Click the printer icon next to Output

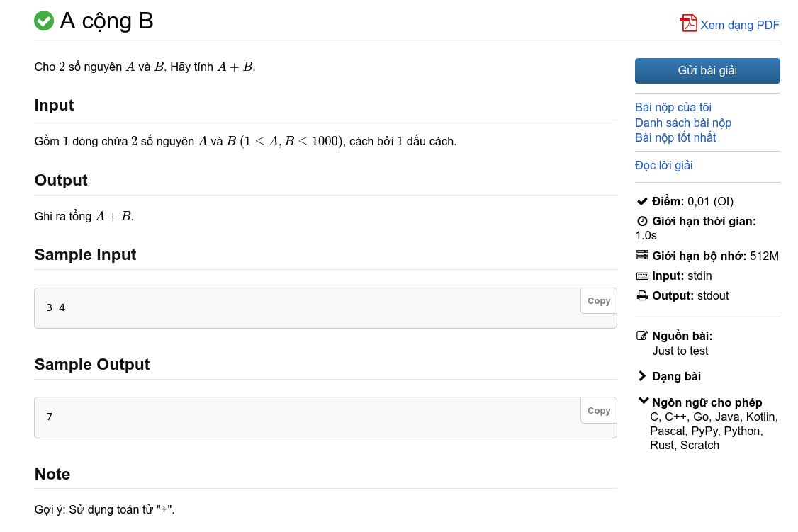pyautogui.click(x=642, y=295)
